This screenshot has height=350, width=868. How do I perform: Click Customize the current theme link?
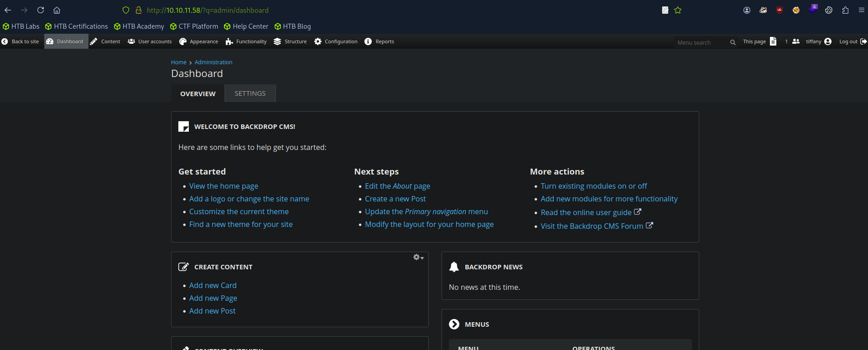tap(239, 211)
